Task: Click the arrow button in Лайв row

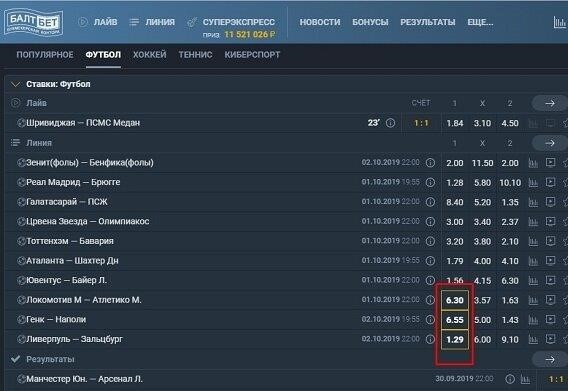Action: [550, 103]
